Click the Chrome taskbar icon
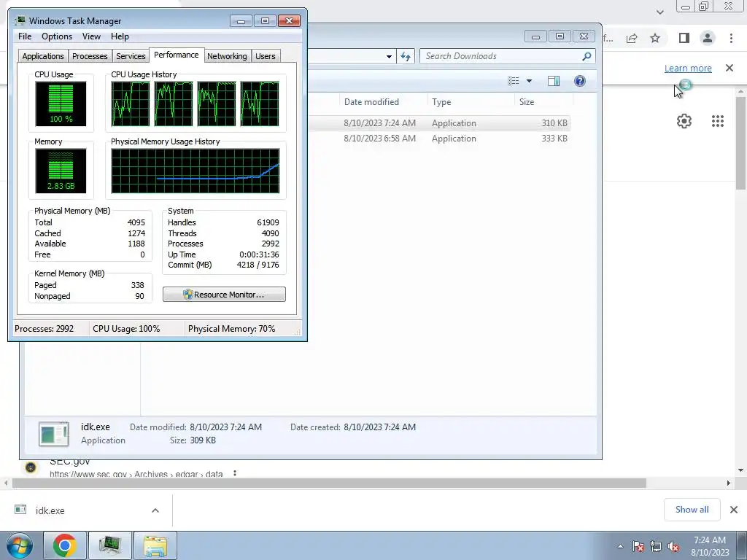Image resolution: width=747 pixels, height=560 pixels. 65,545
